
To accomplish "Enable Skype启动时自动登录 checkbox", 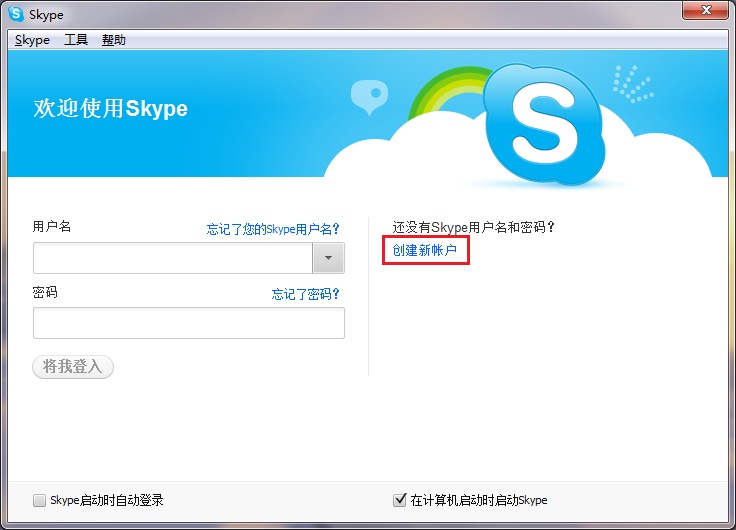I will (x=39, y=500).
